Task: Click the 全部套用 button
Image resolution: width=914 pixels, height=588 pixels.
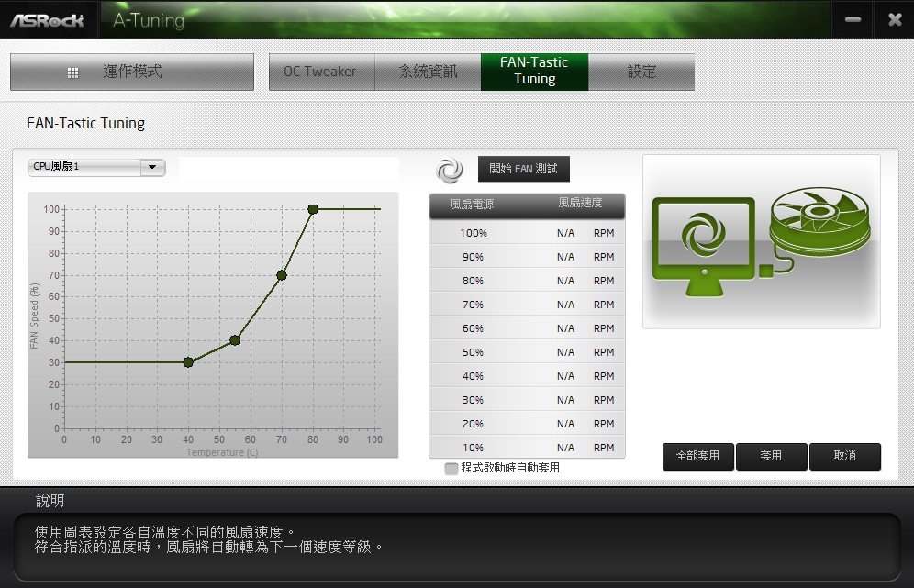Action: [698, 456]
